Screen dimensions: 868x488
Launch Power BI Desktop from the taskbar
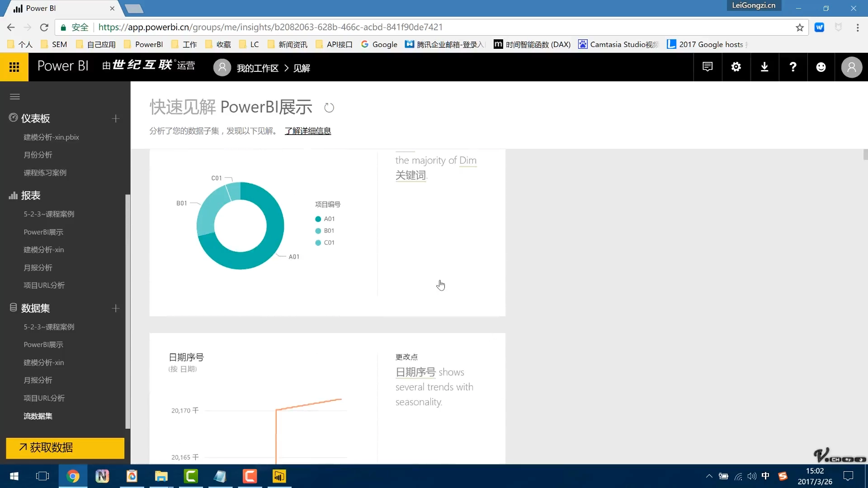coord(279,476)
